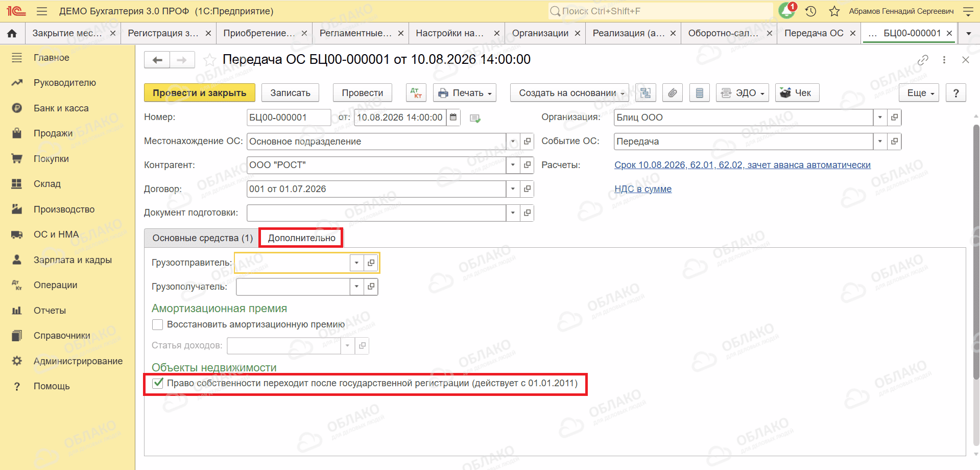980x470 pixels.
Task: Open settlement terms link Срок 10.08.2026
Action: pos(743,165)
